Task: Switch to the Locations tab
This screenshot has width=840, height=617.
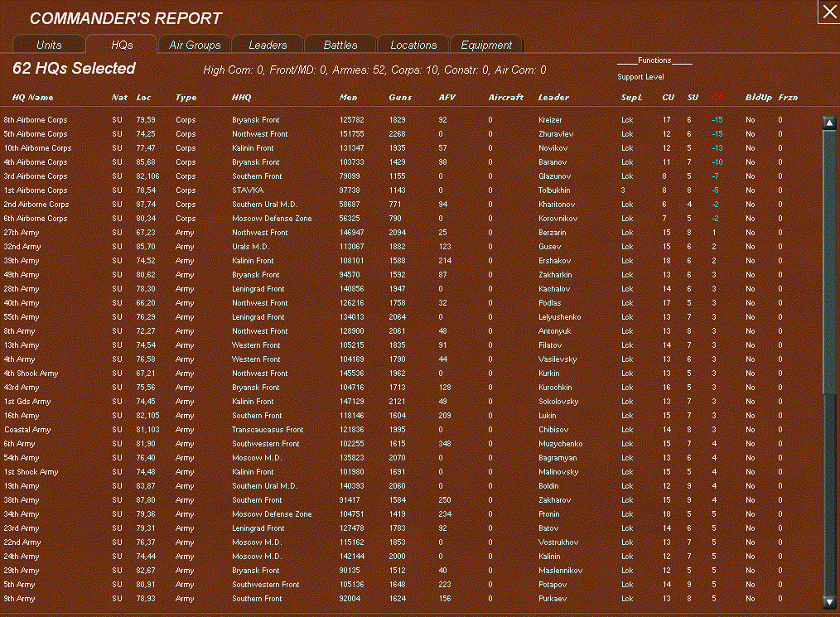Action: click(x=413, y=45)
